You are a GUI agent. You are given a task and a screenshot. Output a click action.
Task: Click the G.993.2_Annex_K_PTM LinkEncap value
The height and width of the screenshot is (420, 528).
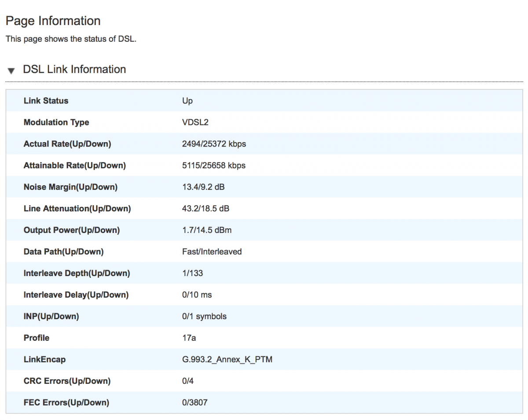[x=227, y=360]
